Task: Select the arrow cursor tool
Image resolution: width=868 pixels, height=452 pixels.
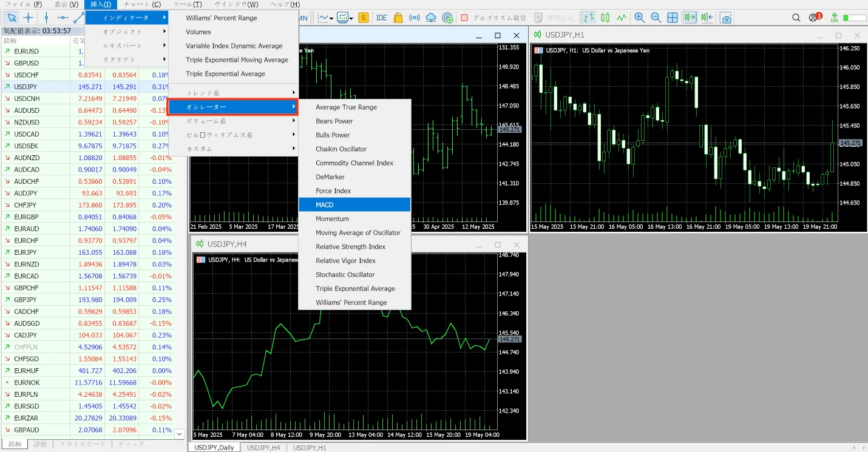Action: click(12, 18)
